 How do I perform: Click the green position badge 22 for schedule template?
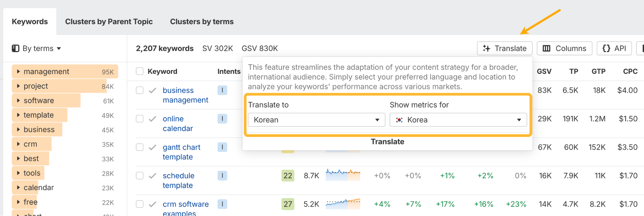(287, 176)
